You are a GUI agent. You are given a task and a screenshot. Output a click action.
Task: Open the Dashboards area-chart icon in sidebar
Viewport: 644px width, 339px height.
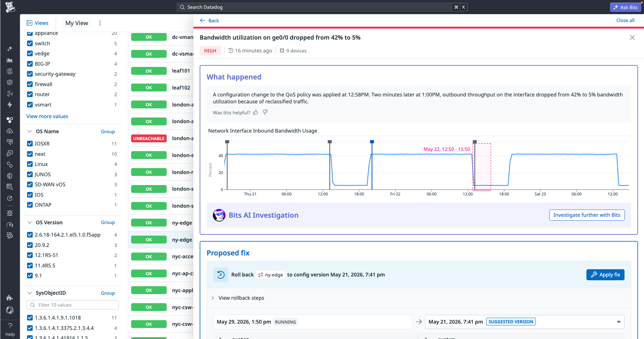click(x=10, y=60)
